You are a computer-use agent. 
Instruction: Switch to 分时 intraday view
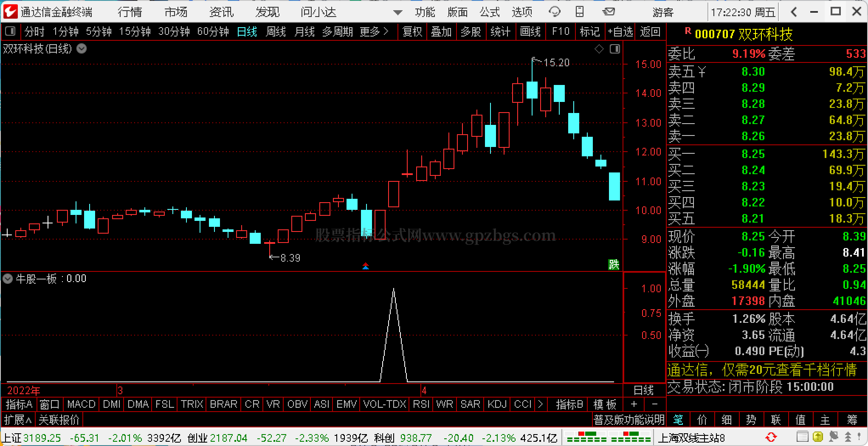click(x=34, y=31)
